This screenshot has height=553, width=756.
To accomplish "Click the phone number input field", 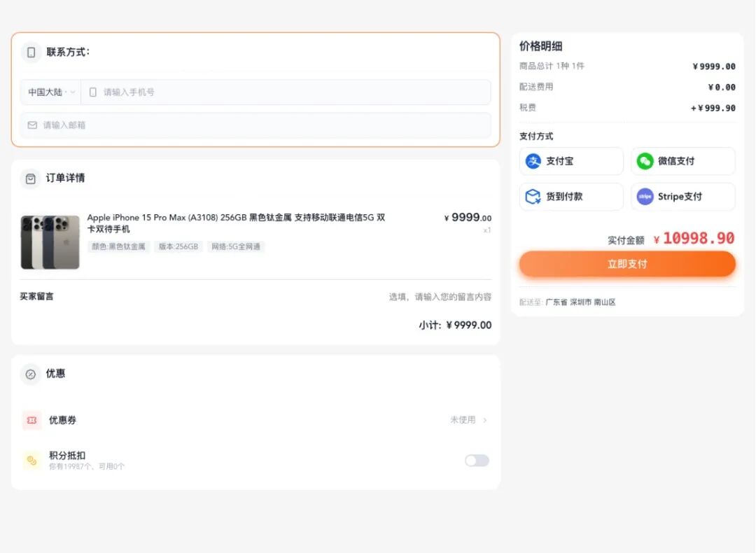I will pyautogui.click(x=210, y=92).
